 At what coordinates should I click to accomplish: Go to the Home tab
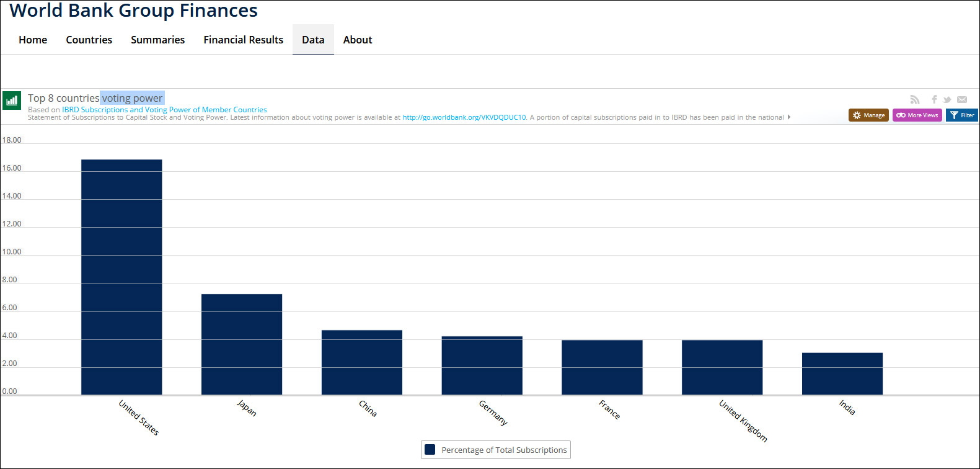point(33,40)
